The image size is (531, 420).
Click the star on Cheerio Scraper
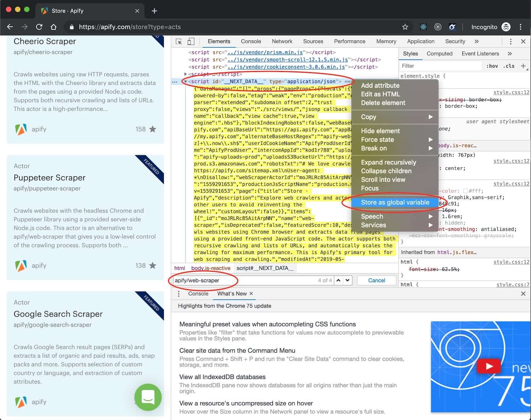(x=153, y=129)
